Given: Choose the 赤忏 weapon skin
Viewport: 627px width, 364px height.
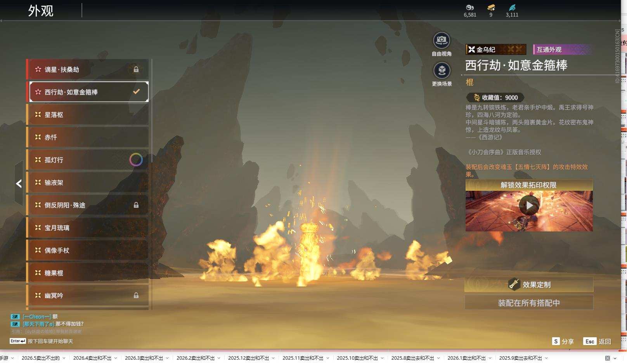Looking at the screenshot, I should [x=88, y=137].
